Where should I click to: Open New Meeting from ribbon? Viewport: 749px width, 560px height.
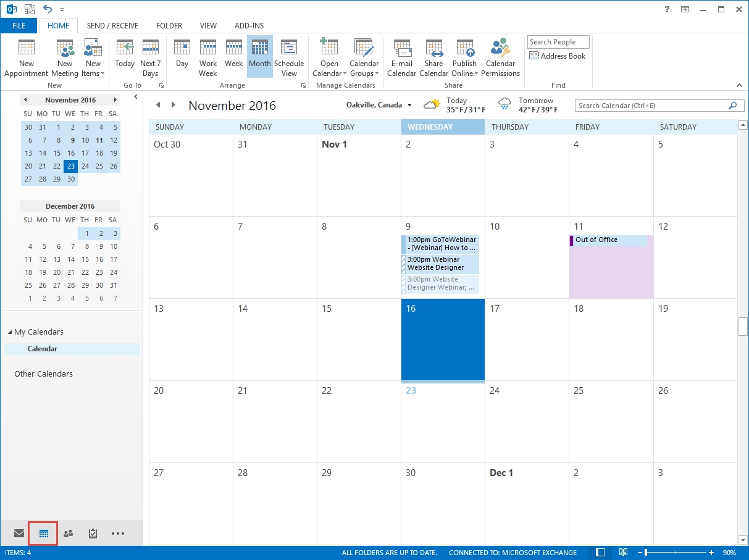point(65,57)
